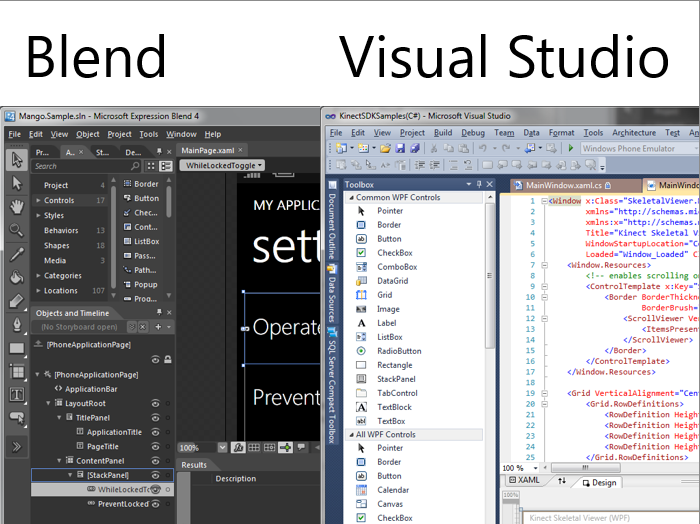Open the Build menu in Visual Studio
The height and width of the screenshot is (524, 700).
443,133
